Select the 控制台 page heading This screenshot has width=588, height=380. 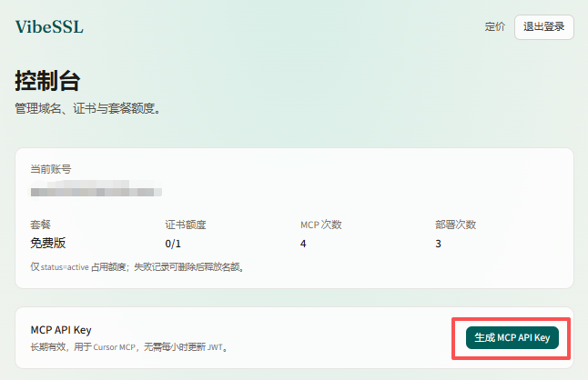pos(47,81)
